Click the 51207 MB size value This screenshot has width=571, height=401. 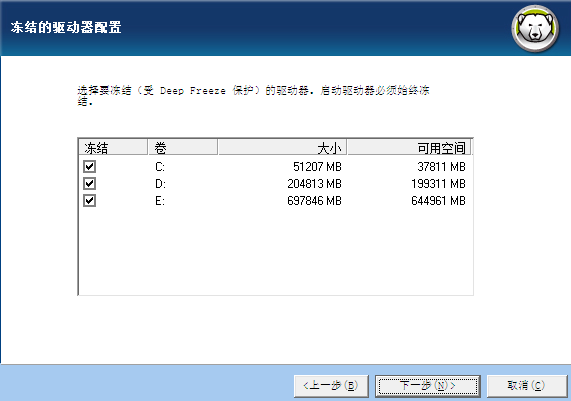coord(317,167)
